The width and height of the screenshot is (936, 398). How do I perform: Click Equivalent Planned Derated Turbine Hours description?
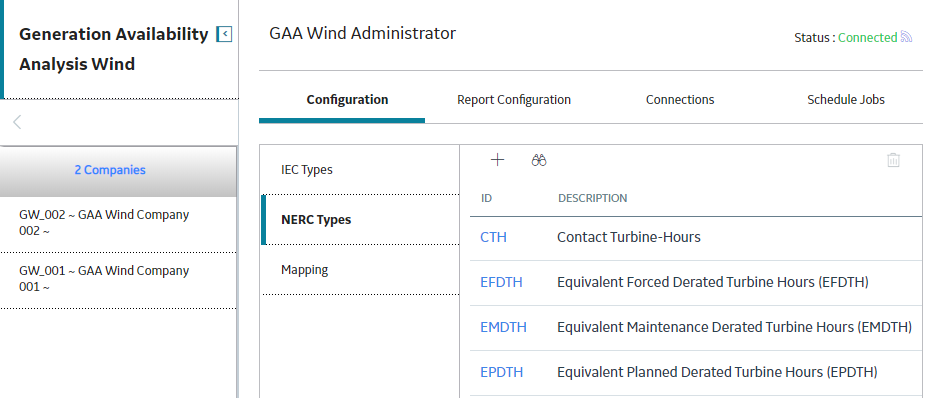point(717,372)
